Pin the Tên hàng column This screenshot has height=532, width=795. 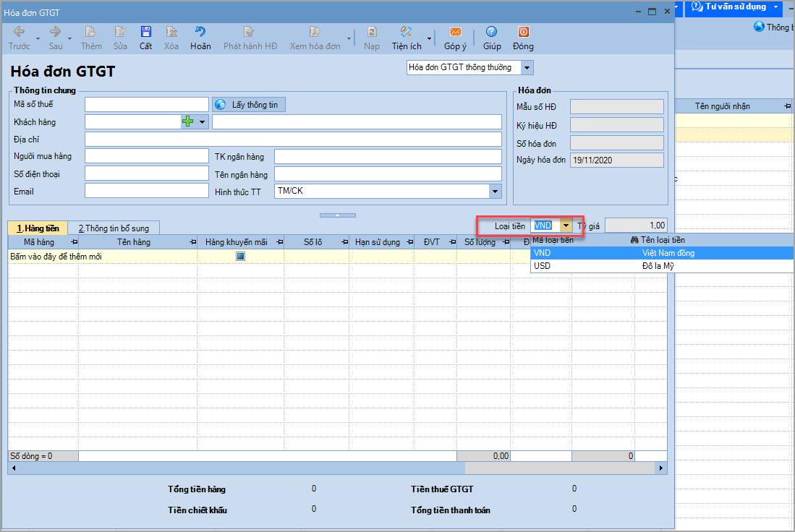pyautogui.click(x=192, y=242)
